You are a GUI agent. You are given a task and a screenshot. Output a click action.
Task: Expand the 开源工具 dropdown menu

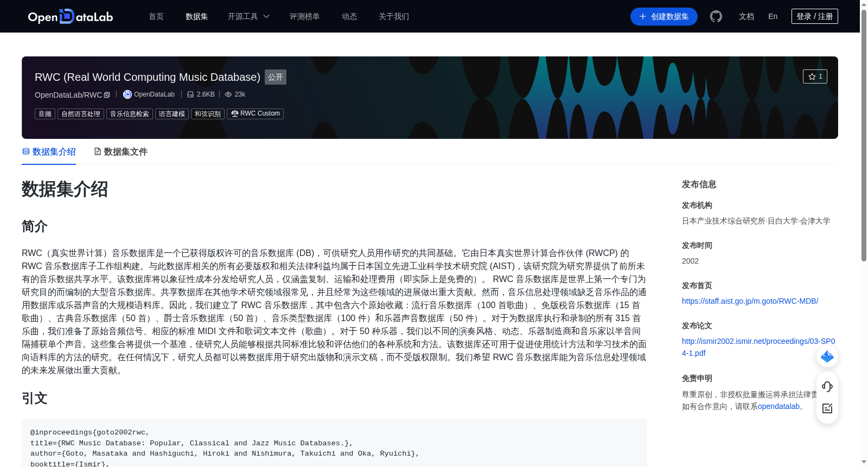(248, 16)
